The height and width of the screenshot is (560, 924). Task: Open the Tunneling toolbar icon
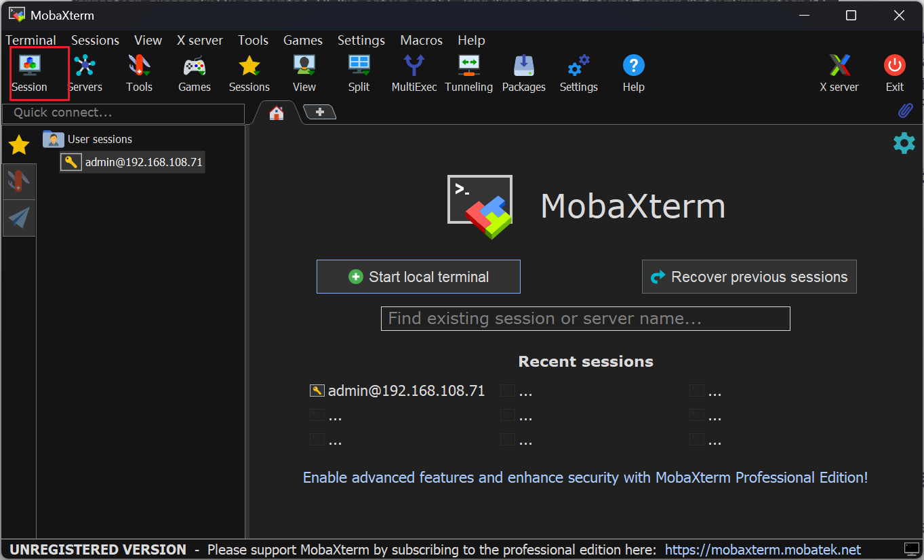pos(469,73)
